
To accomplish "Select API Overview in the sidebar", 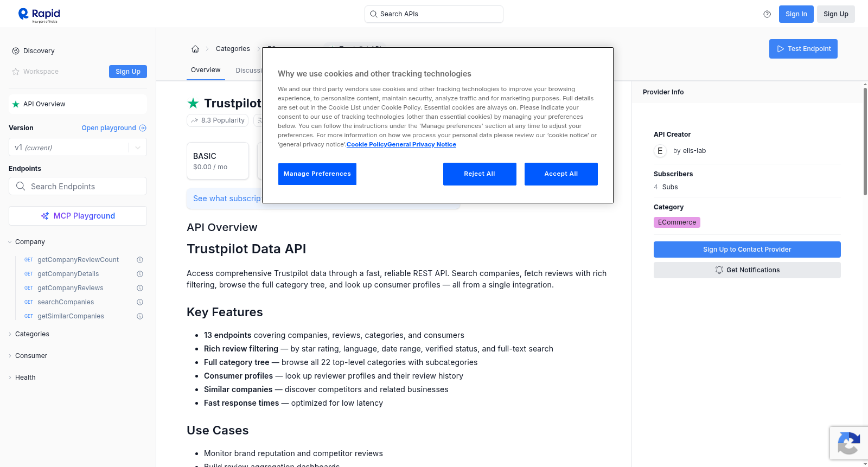I will click(78, 104).
